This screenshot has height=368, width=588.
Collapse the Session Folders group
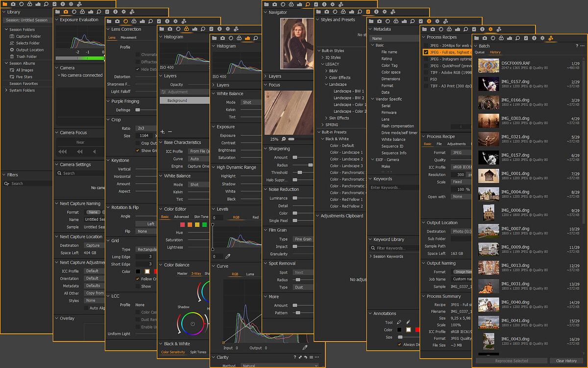coord(5,29)
